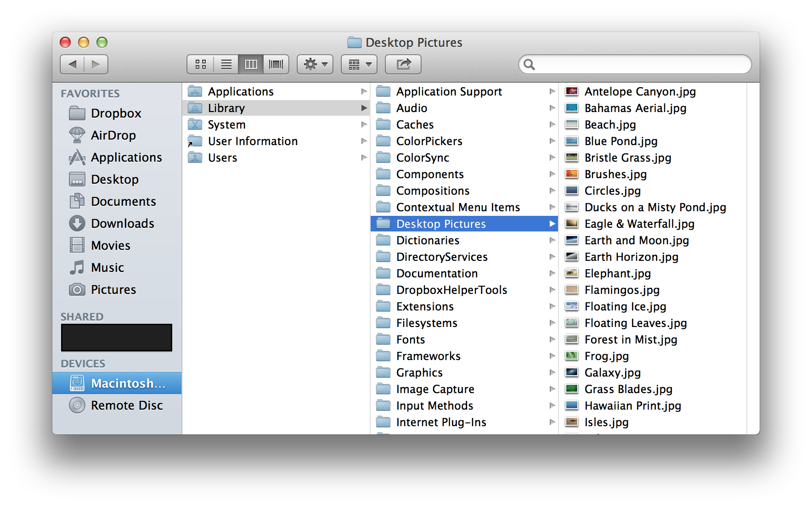This screenshot has width=812, height=507.
Task: Select Blue Pond.jpg file
Action: point(653,141)
